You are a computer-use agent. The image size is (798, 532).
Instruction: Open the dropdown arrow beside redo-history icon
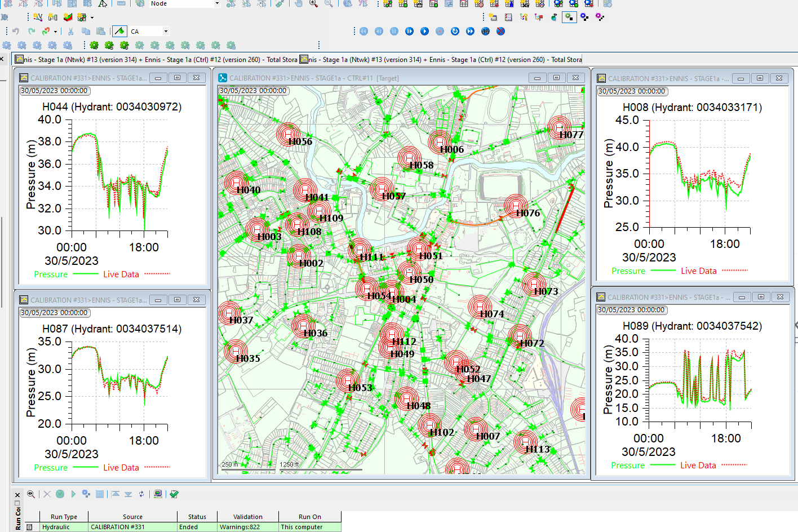coord(55,32)
